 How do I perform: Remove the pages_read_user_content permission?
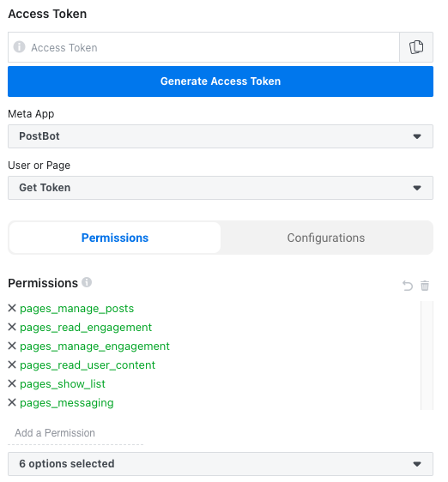click(12, 365)
